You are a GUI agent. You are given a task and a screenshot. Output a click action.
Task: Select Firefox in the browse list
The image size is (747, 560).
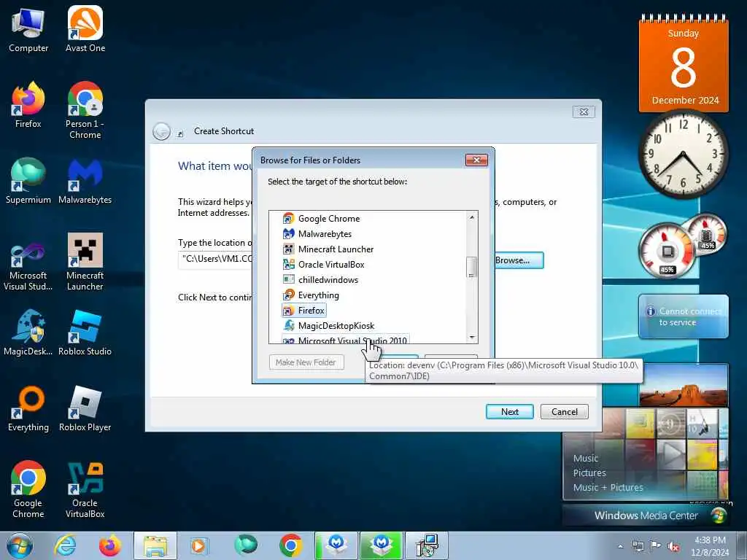pos(304,311)
